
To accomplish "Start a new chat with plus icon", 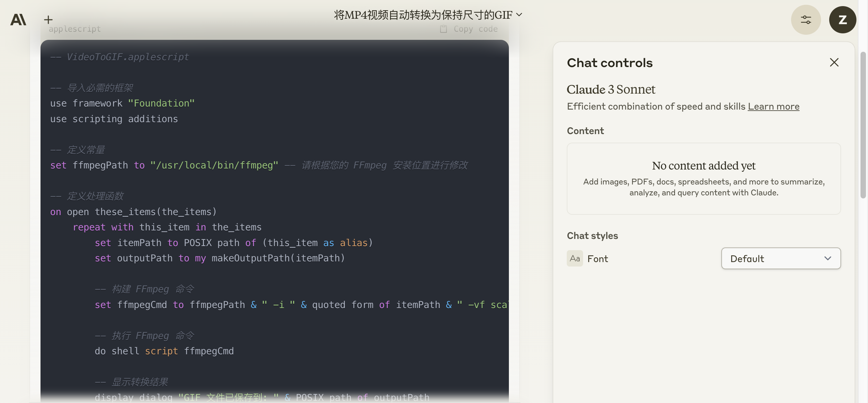I will (48, 20).
